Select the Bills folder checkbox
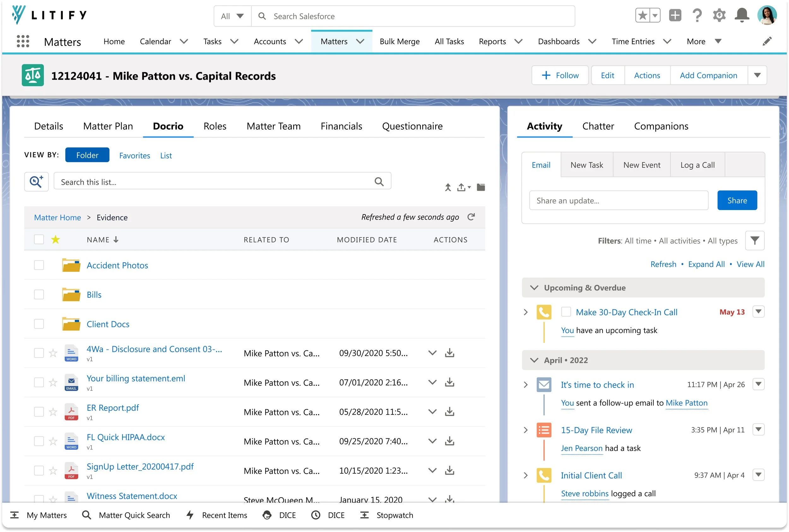789x532 pixels. [x=39, y=295]
